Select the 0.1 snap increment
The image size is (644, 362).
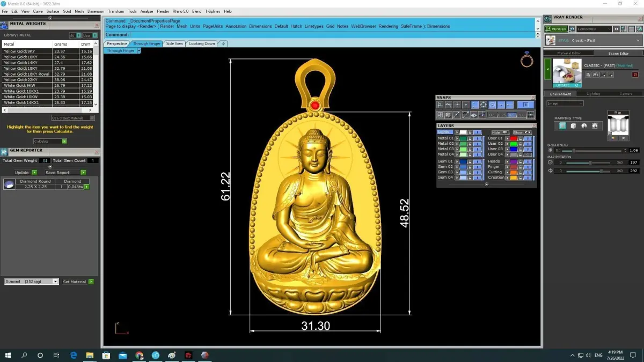click(492, 115)
